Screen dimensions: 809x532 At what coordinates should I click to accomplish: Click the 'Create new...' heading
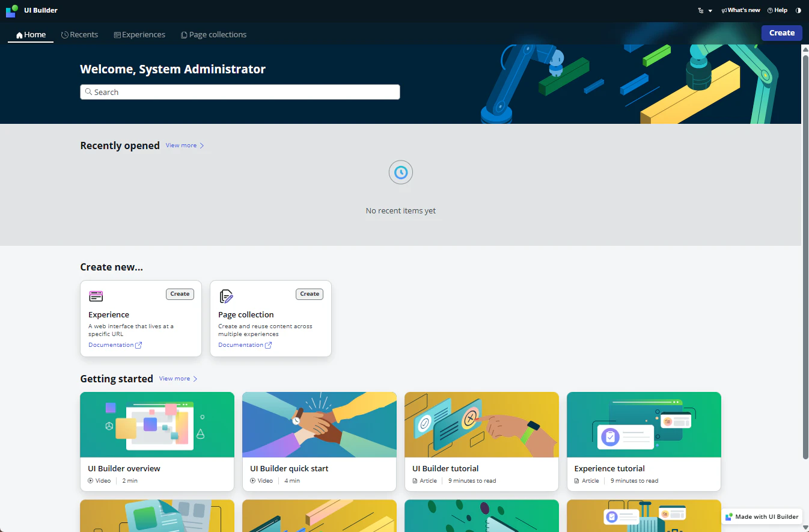(x=112, y=267)
